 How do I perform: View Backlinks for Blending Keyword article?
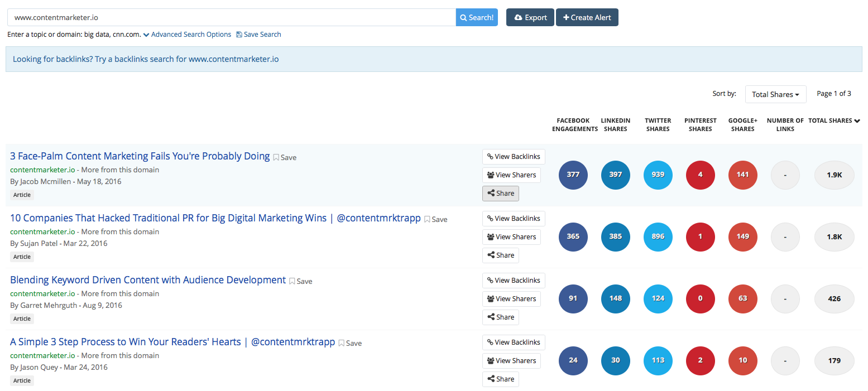click(x=514, y=281)
